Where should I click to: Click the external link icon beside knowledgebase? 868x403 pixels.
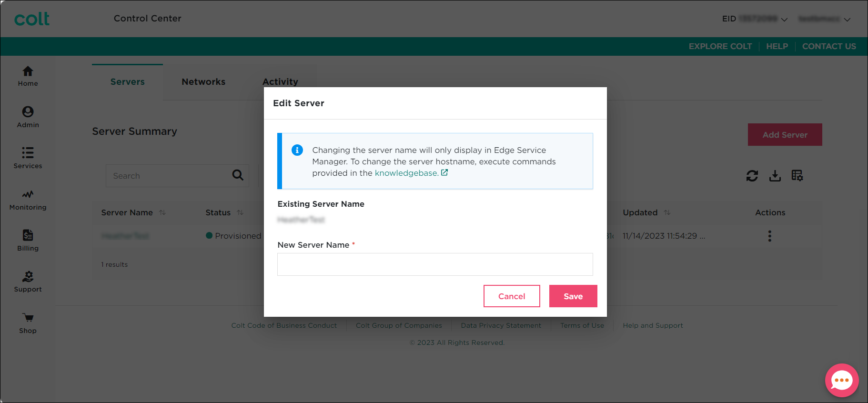pyautogui.click(x=444, y=172)
